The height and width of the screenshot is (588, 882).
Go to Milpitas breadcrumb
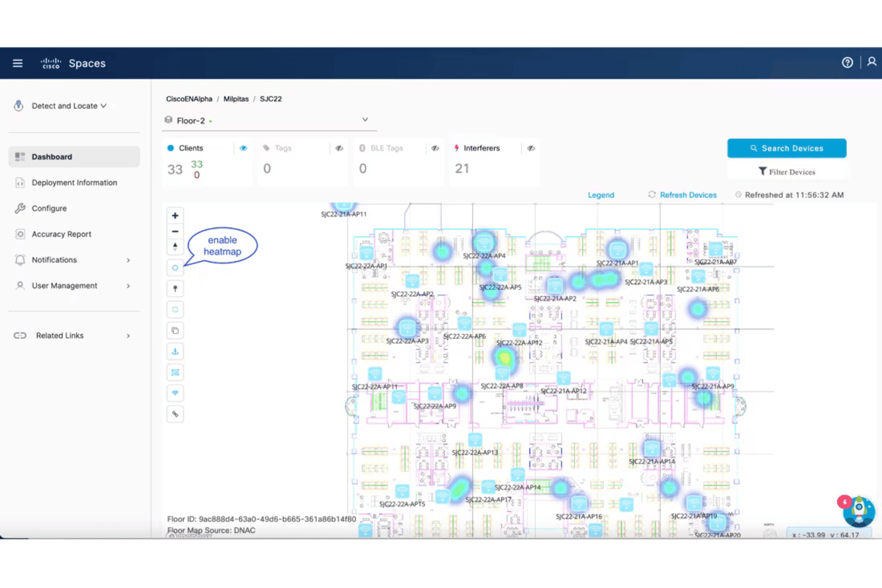coord(236,99)
